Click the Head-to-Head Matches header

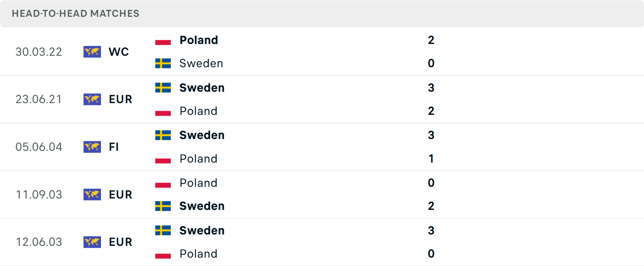75,13
